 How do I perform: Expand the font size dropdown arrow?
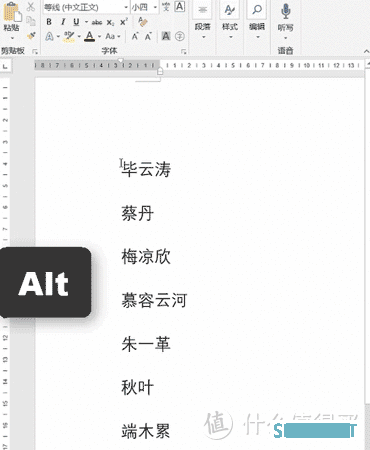click(x=155, y=7)
